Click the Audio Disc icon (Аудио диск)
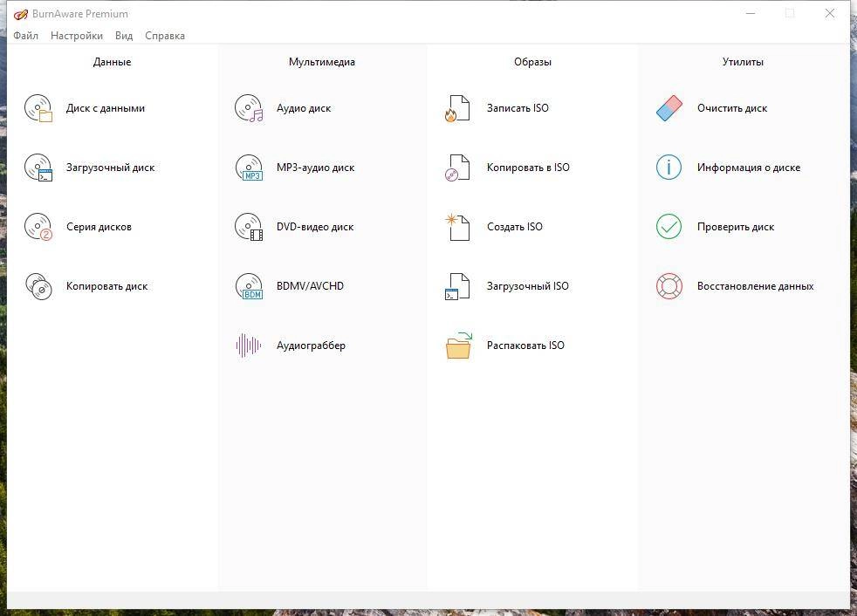The width and height of the screenshot is (857, 616). tap(249, 108)
